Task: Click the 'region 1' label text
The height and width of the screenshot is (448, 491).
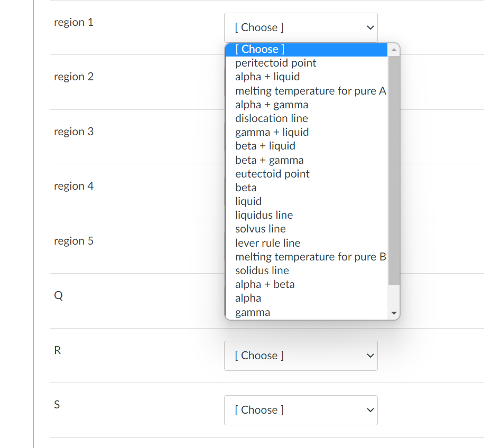Action: (73, 23)
